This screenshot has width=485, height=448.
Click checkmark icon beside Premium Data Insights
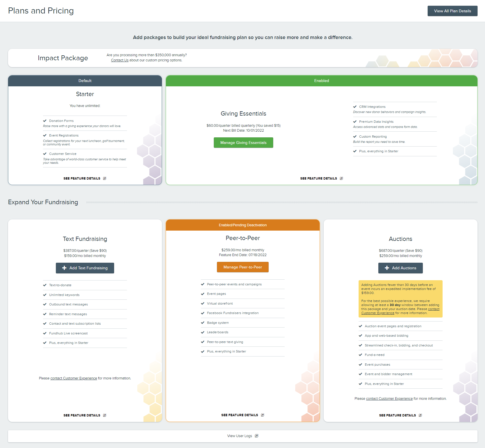(355, 122)
